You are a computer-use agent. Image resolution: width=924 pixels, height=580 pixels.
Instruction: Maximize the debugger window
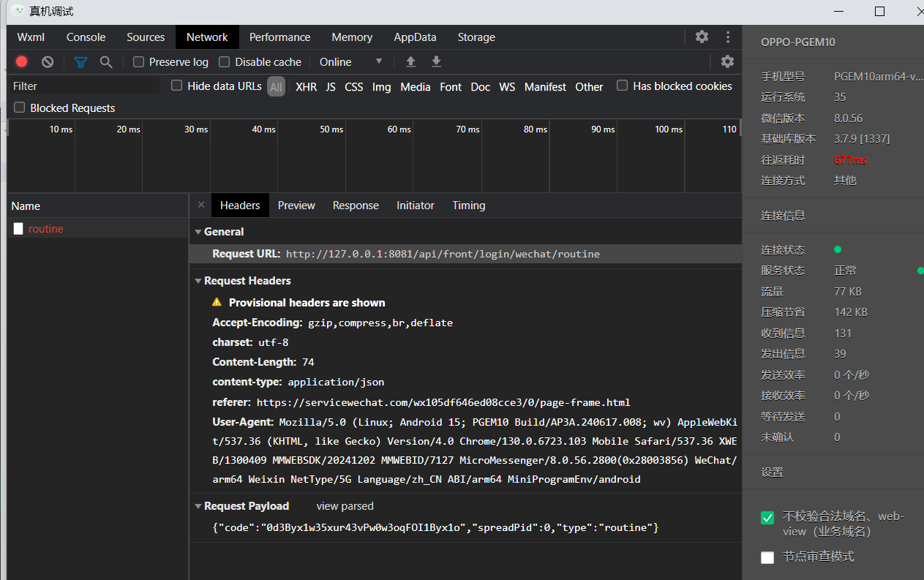coord(880,11)
